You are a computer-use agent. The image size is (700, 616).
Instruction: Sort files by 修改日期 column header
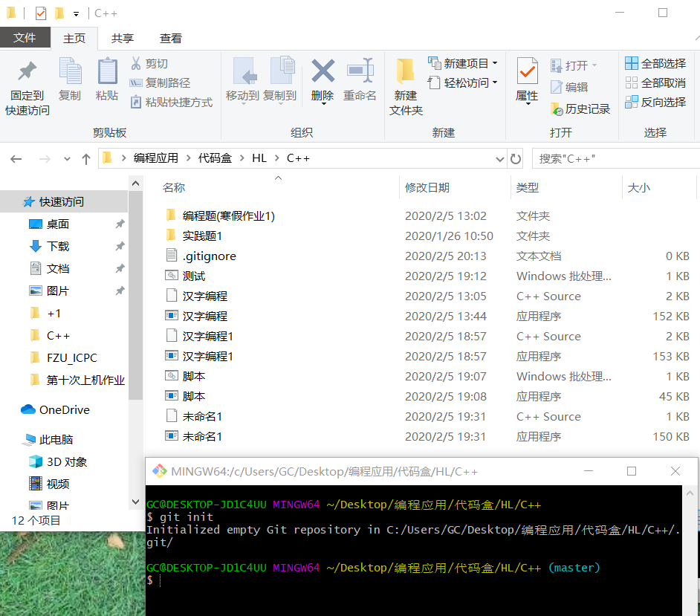[427, 188]
